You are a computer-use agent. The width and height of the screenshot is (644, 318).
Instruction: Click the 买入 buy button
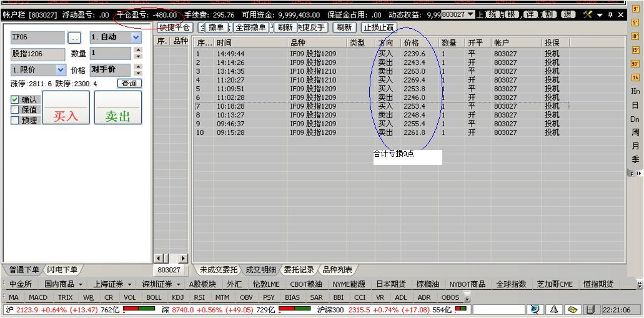click(66, 107)
